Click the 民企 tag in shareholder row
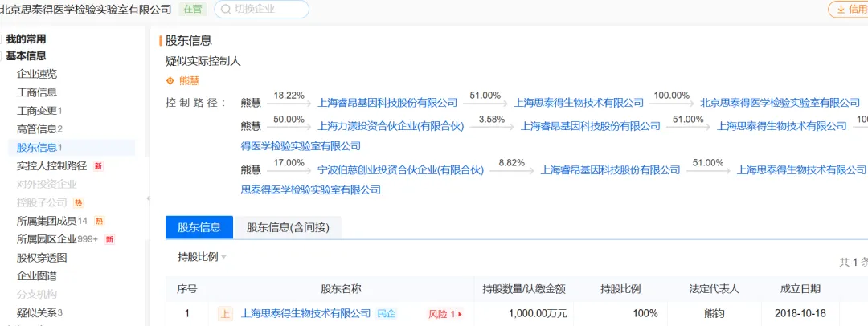 tap(387, 314)
